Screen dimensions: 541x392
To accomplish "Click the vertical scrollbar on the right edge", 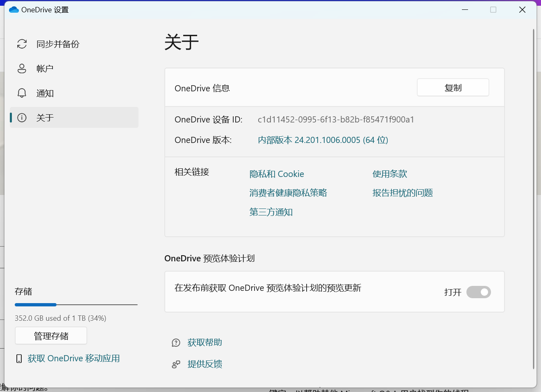I will (x=534, y=199).
